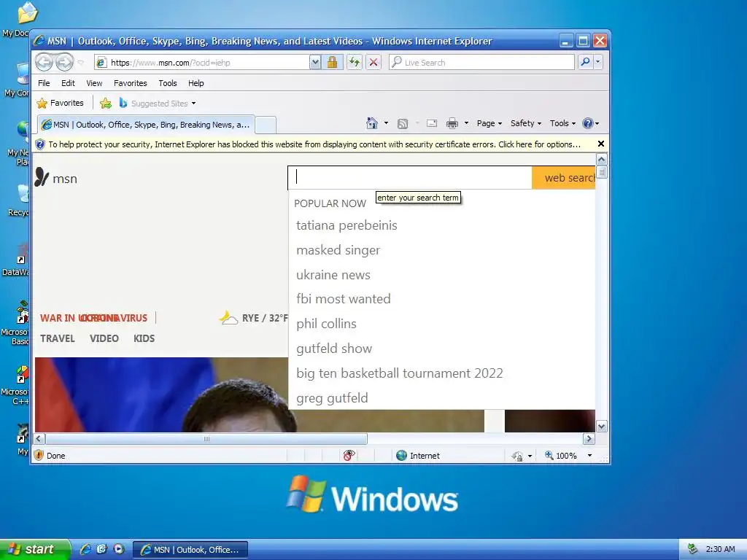Expand the address bar history dropdown
The image size is (747, 560).
(315, 63)
